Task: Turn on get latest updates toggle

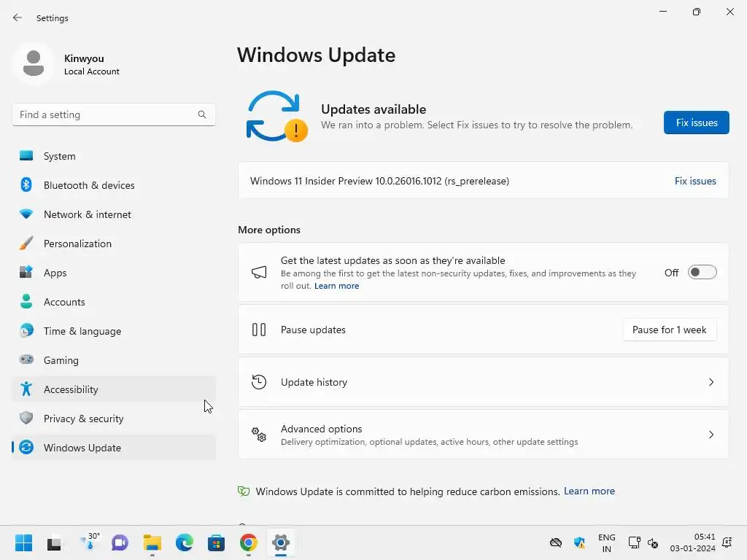Action: 703,273
